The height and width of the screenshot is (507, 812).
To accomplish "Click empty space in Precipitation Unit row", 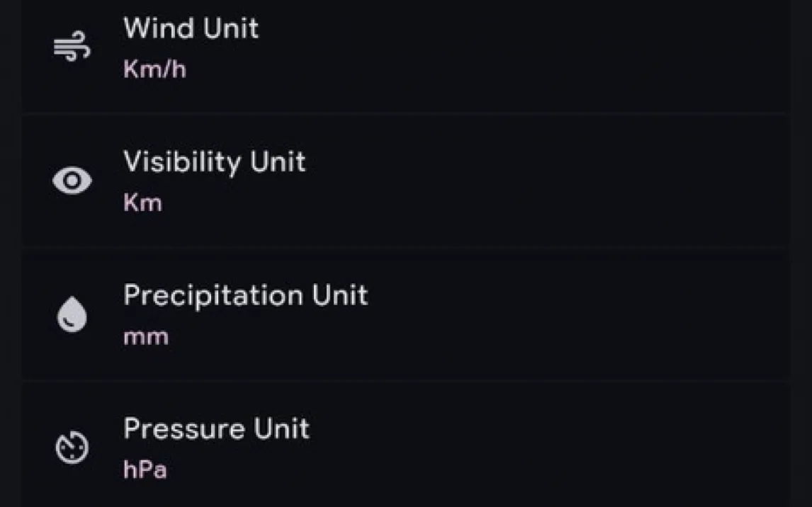I will click(567, 315).
